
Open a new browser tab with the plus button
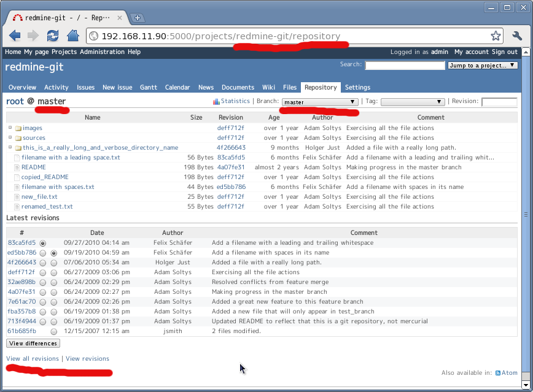(x=138, y=18)
